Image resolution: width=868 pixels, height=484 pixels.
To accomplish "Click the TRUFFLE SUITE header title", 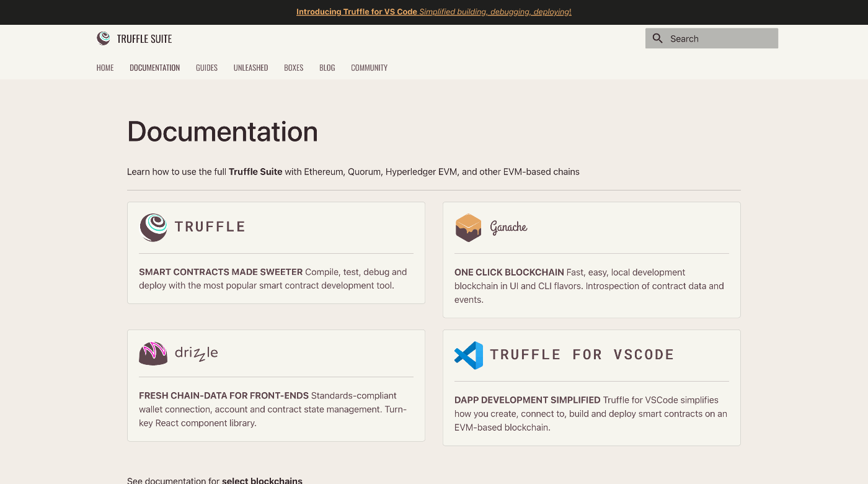I will coord(144,38).
